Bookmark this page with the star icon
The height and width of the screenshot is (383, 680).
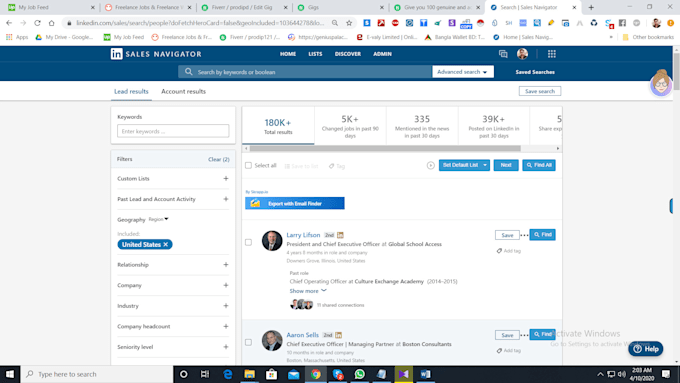[349, 23]
